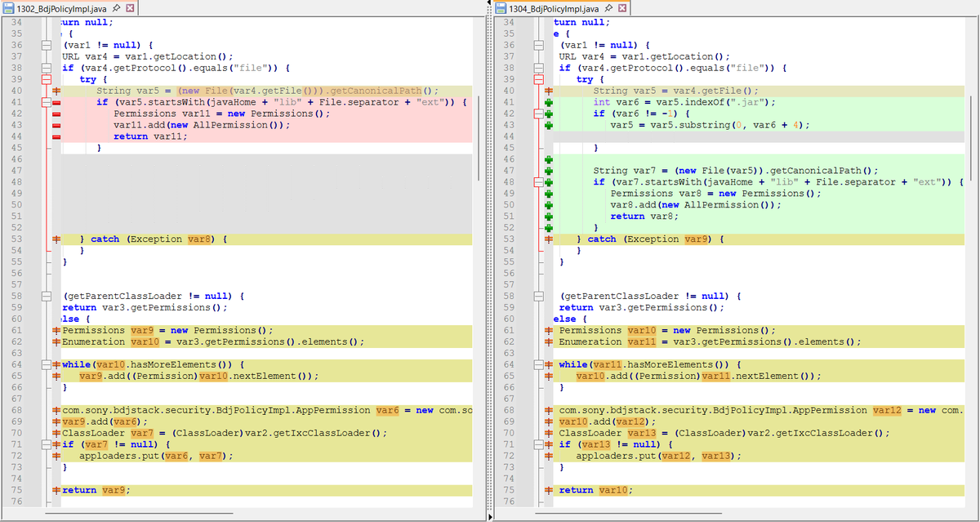Click red removed marker at line 42, left pane

tap(57, 114)
